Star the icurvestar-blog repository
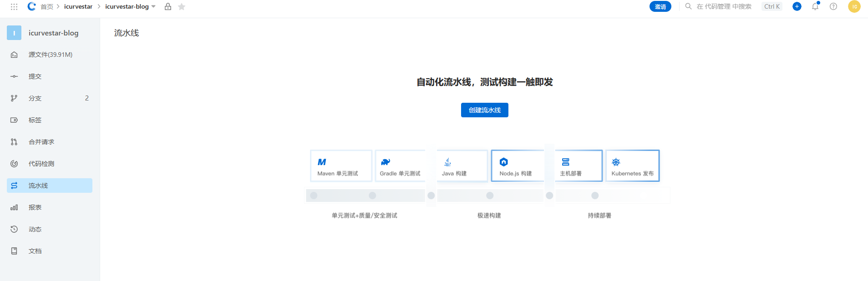This screenshot has width=868, height=281. (x=182, y=7)
